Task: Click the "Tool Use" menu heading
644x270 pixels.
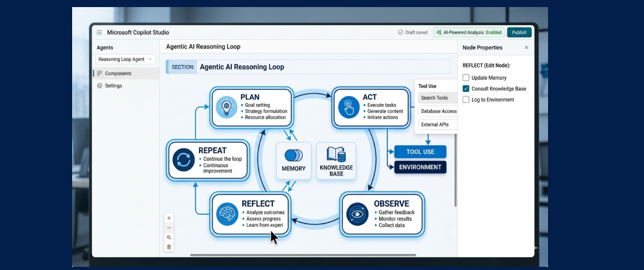Action: click(427, 86)
